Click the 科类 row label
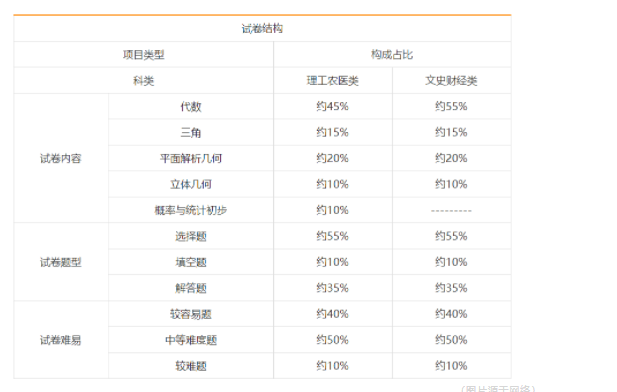This screenshot has height=392, width=617. [143, 81]
